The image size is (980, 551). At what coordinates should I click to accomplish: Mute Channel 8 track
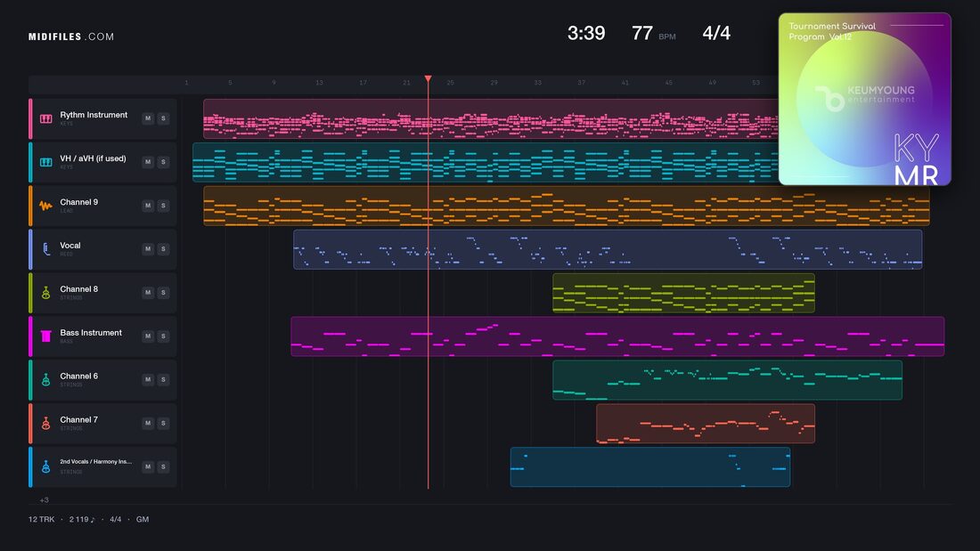click(x=148, y=292)
